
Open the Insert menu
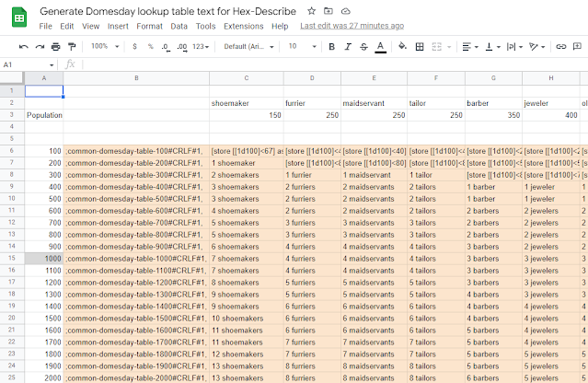click(x=118, y=27)
